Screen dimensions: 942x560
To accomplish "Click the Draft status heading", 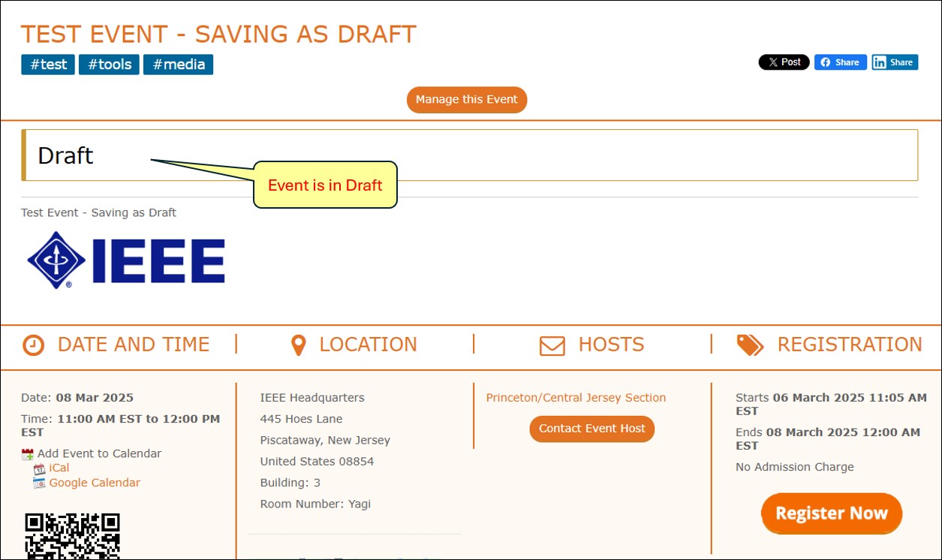I will [65, 155].
